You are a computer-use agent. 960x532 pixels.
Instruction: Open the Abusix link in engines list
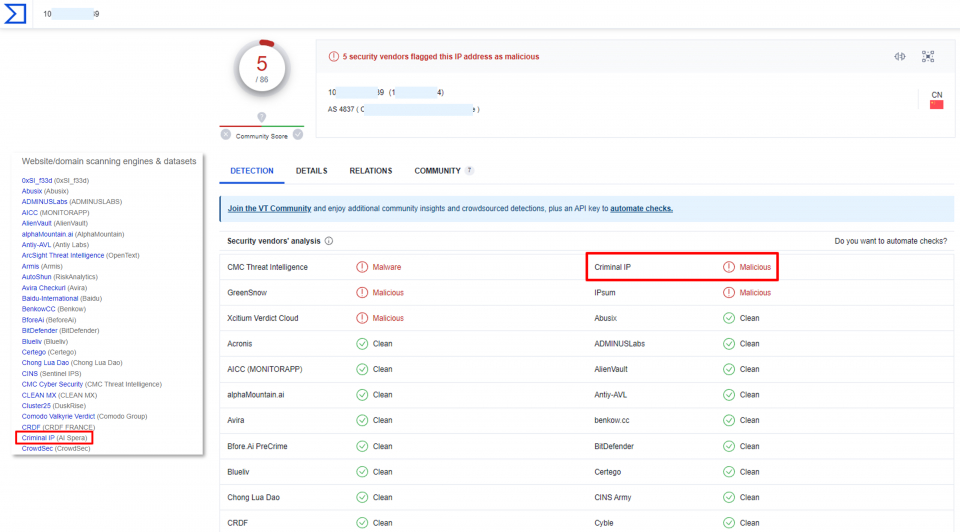pos(32,191)
